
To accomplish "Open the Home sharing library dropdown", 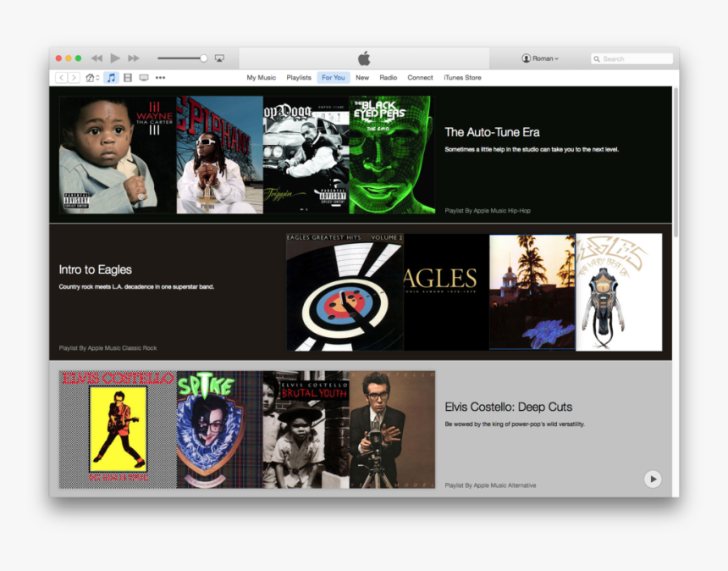I will coord(92,78).
